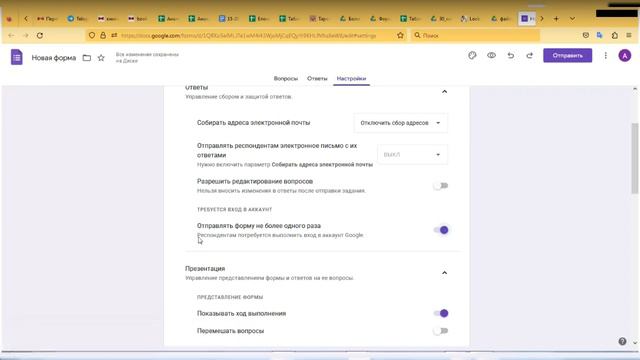
Task: Click the form title Новая форма
Action: click(54, 58)
